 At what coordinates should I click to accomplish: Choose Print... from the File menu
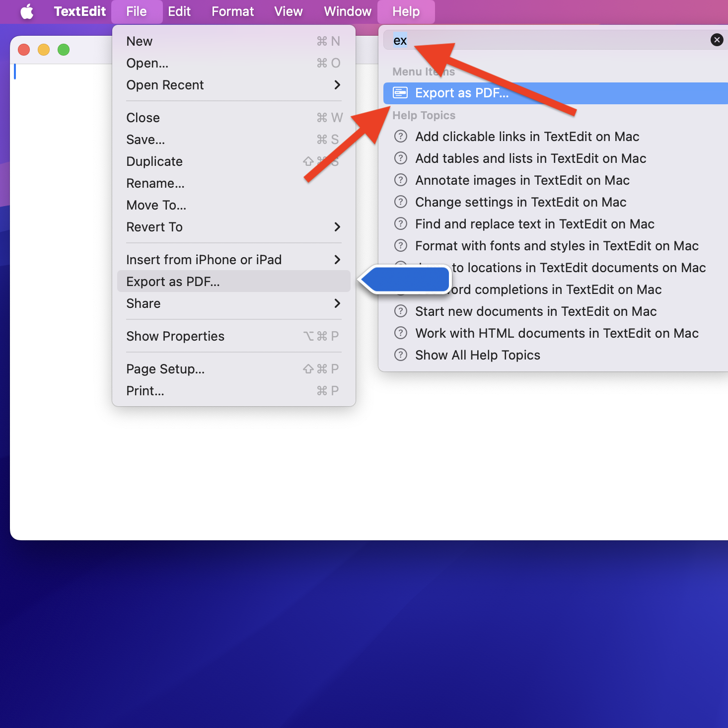coord(233,391)
